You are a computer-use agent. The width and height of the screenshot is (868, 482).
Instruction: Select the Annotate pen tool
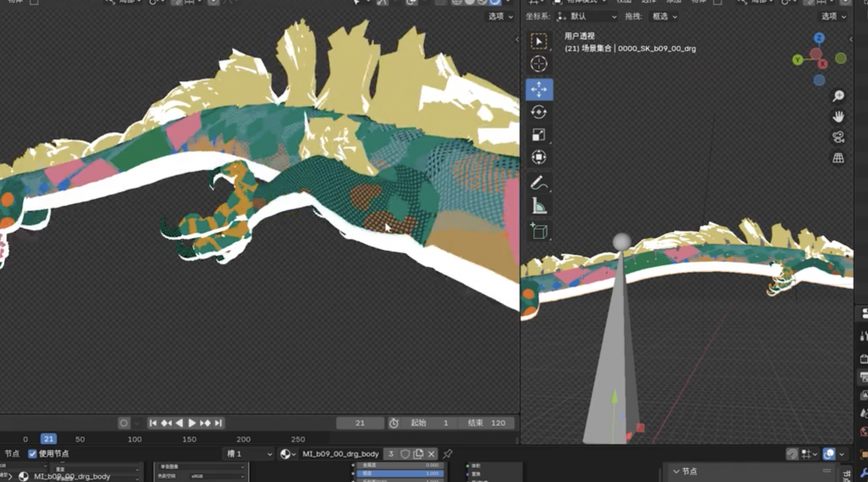click(x=538, y=183)
